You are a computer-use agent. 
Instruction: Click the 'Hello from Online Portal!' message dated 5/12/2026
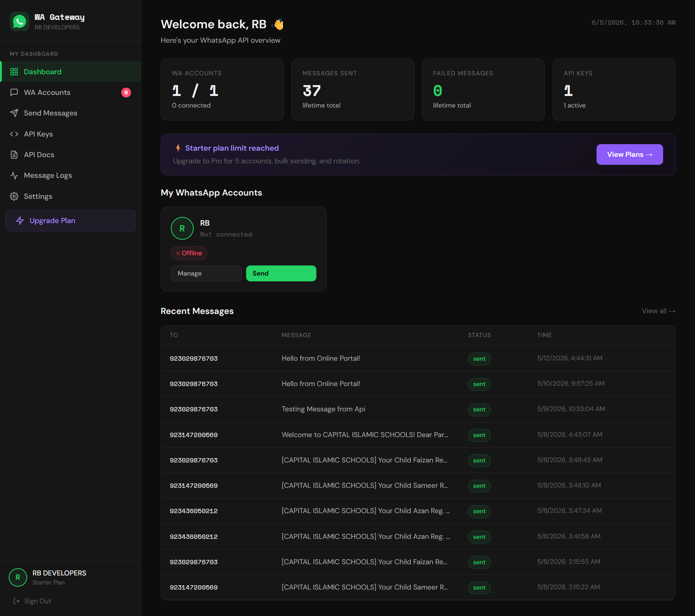tap(321, 358)
